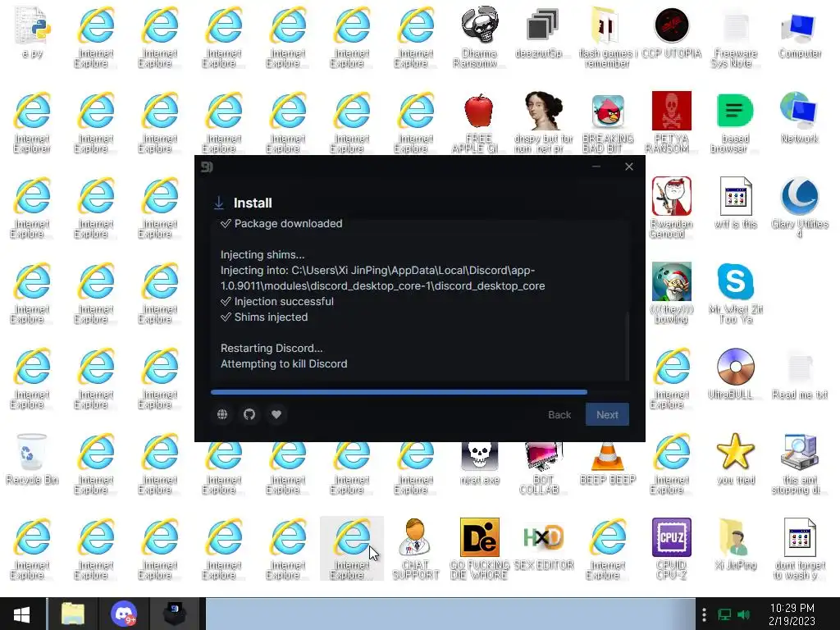Select the yellow De application icon
This screenshot has width=840, height=630.
click(x=479, y=549)
